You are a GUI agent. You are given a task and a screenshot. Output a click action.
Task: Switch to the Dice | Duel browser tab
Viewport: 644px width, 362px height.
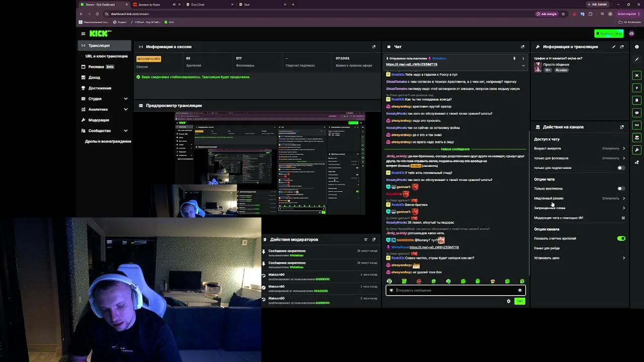(209, 5)
